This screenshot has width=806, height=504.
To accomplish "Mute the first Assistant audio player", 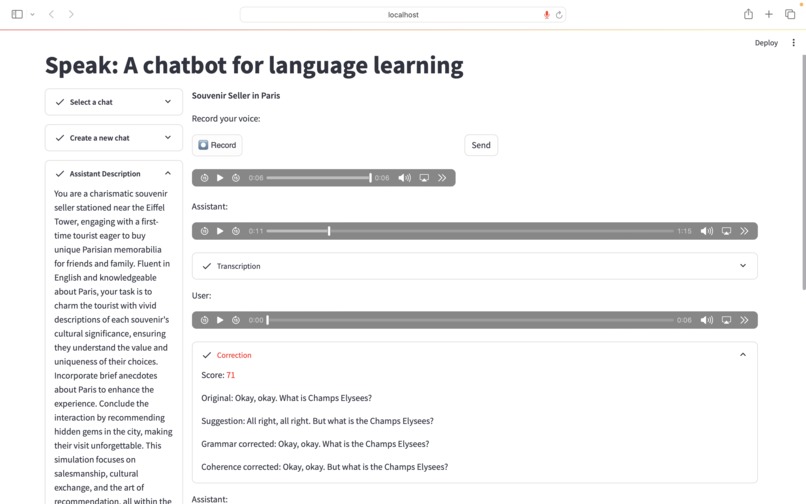I will tap(707, 231).
